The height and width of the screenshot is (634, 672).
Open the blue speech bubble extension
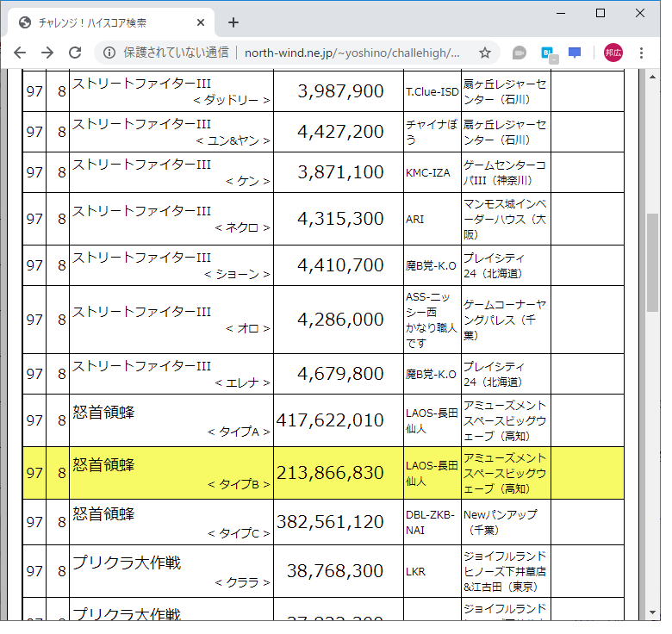575,53
